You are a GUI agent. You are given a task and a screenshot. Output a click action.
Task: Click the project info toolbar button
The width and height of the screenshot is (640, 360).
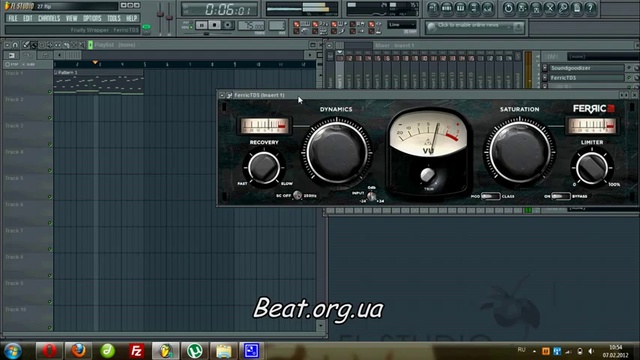[577, 8]
